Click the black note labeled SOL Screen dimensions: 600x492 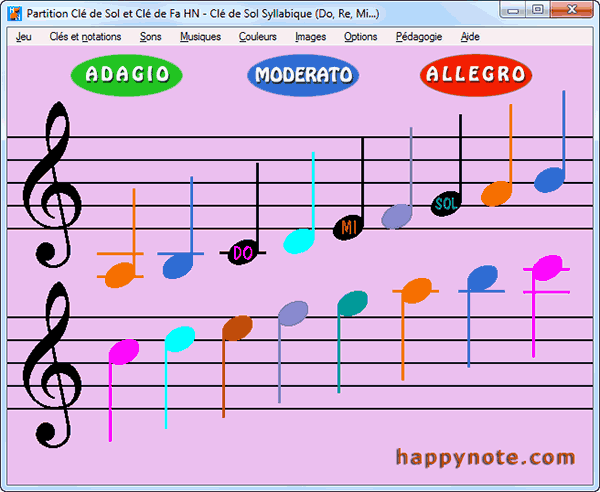point(446,204)
